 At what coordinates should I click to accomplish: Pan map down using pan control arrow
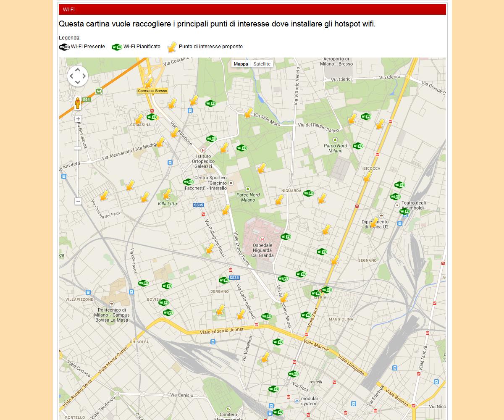click(78, 82)
